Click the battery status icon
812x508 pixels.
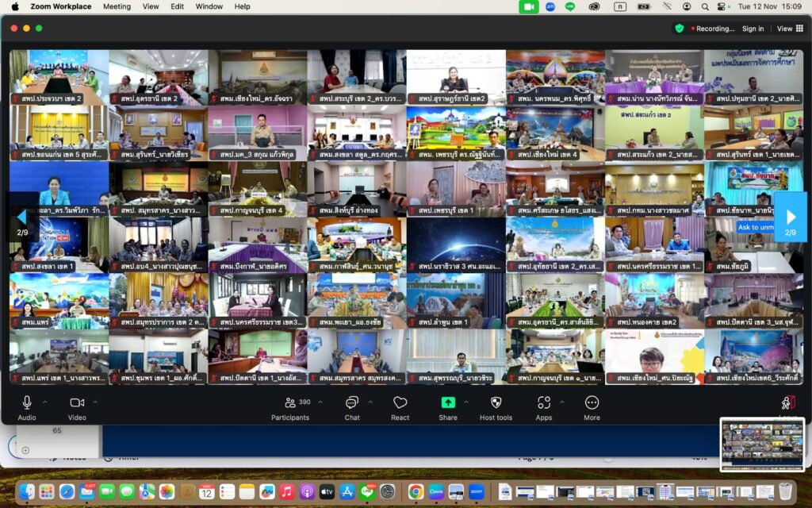pos(644,6)
